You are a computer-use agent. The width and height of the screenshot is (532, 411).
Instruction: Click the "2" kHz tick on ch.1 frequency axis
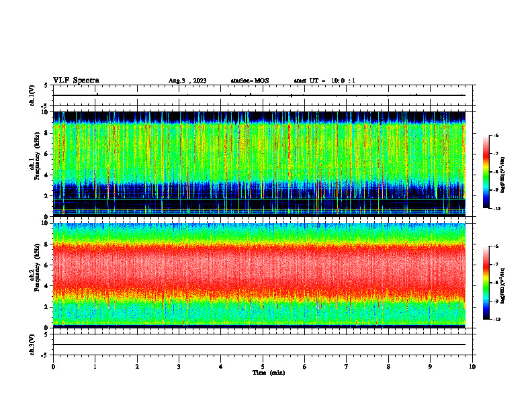[47, 196]
